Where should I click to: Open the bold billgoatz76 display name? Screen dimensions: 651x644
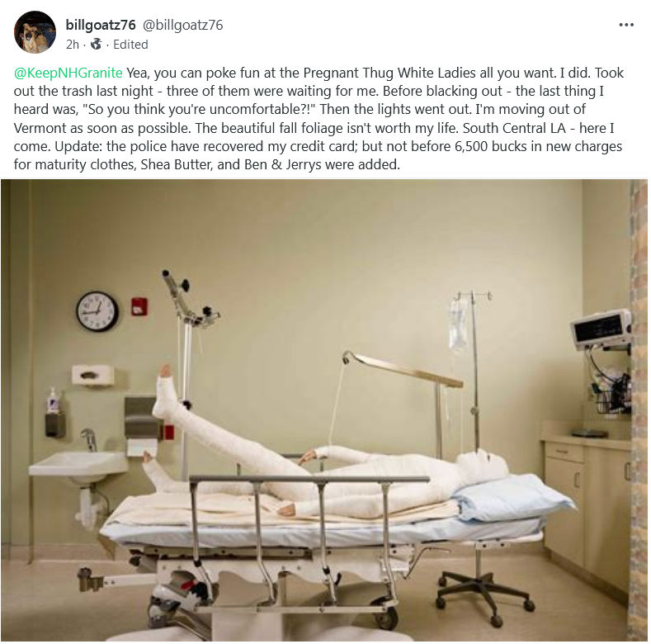pyautogui.click(x=101, y=25)
